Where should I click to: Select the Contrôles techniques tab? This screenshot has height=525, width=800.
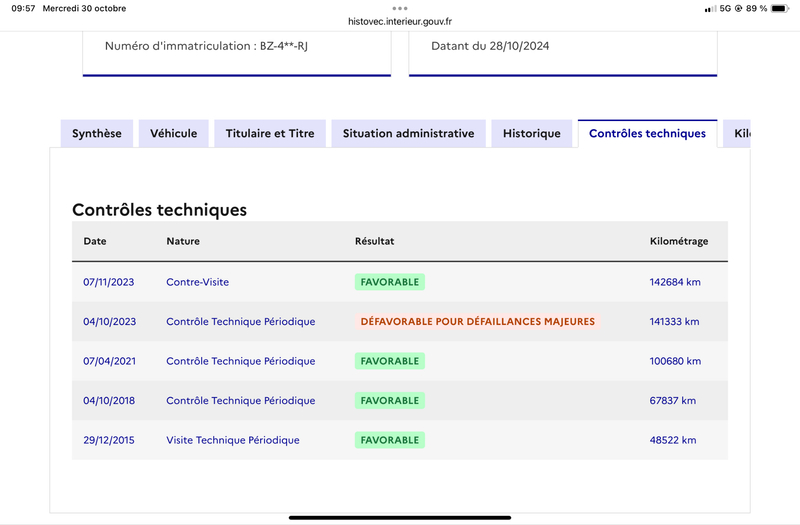click(647, 134)
